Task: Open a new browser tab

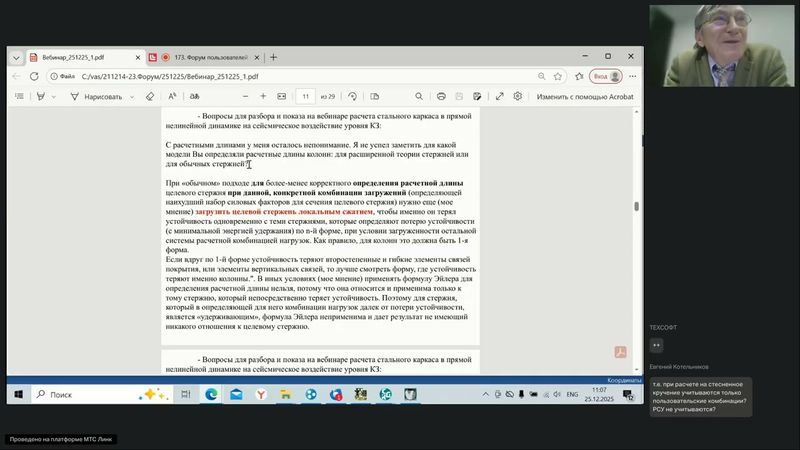Action: click(x=273, y=57)
